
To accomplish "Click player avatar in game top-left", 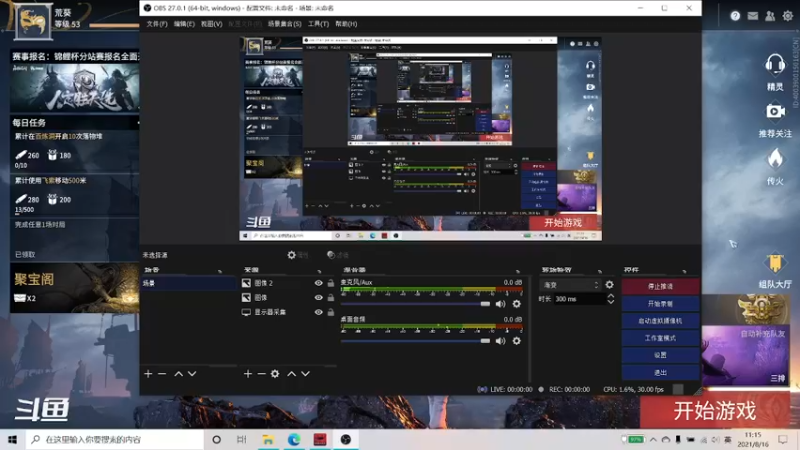I will (33, 21).
